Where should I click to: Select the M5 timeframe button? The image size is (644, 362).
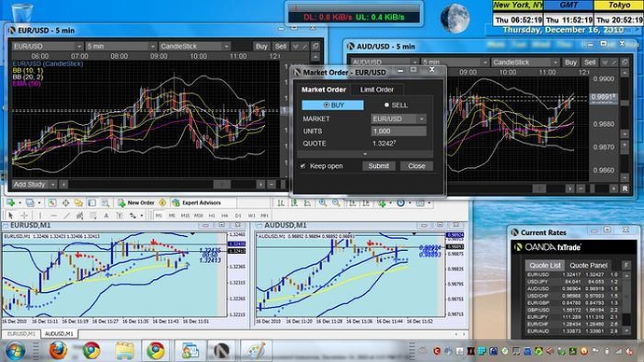(x=172, y=216)
